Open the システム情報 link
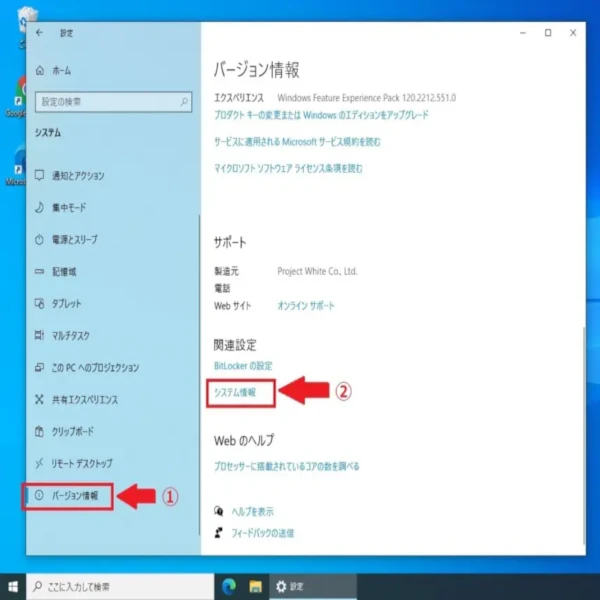Image resolution: width=600 pixels, height=600 pixels. point(235,393)
